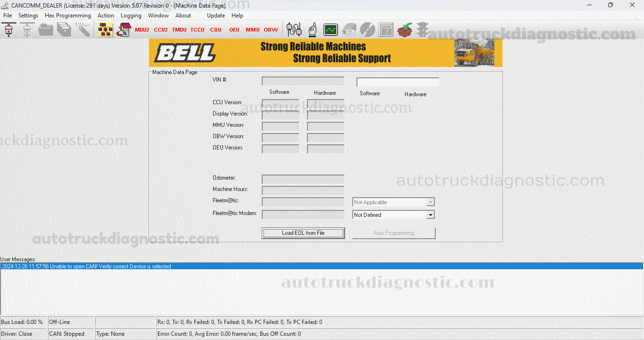Screen dimensions: 644x340
Task: Click the greyed printer documents toolbar icon
Action: (x=349, y=30)
